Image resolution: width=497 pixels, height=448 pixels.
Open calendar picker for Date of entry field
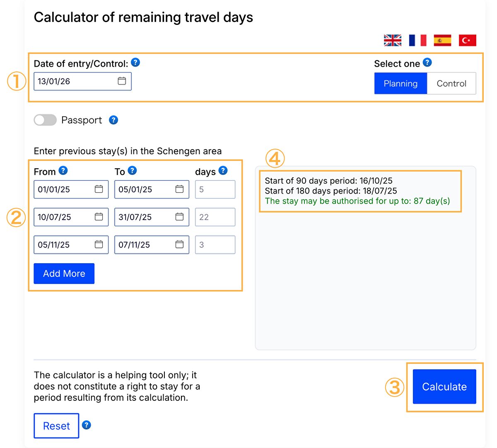(x=122, y=81)
